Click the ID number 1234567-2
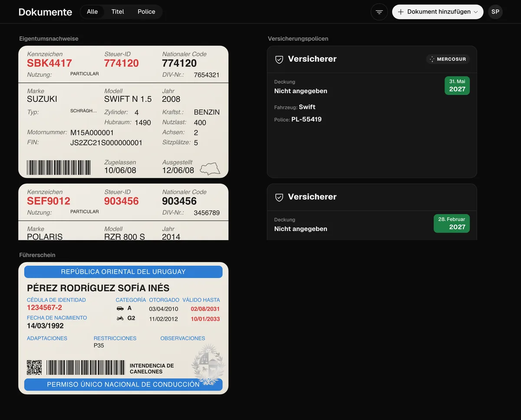 (44, 308)
